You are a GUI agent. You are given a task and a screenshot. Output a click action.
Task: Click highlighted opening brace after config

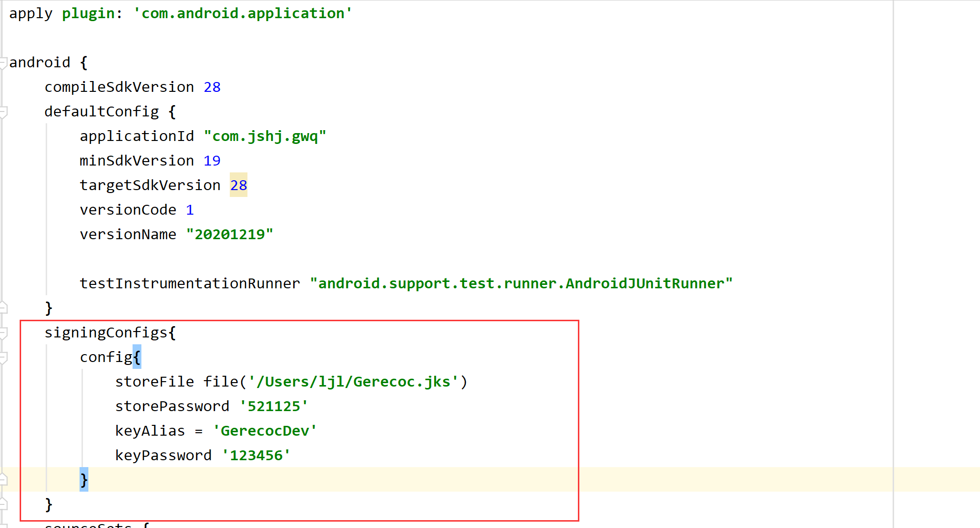pyautogui.click(x=137, y=357)
